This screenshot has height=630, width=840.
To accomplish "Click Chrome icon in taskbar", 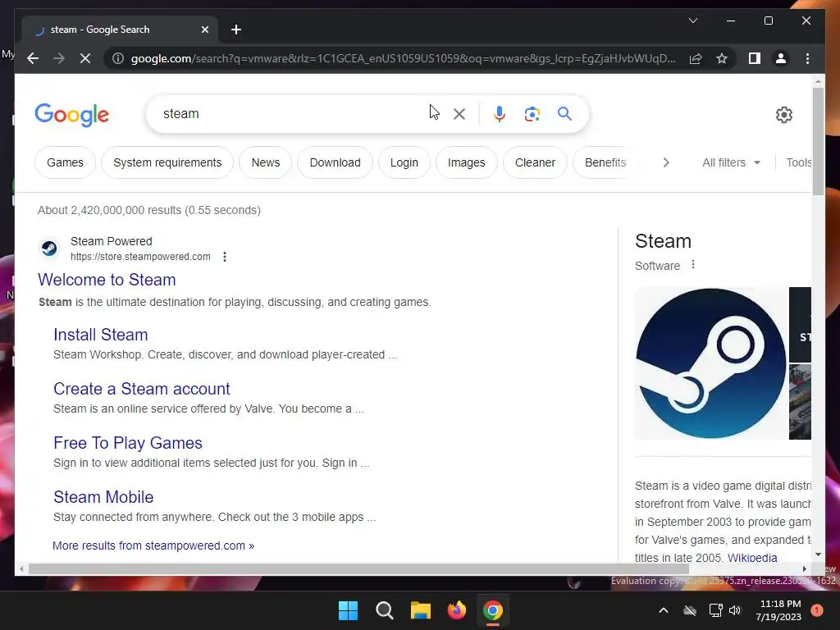I will tap(493, 610).
